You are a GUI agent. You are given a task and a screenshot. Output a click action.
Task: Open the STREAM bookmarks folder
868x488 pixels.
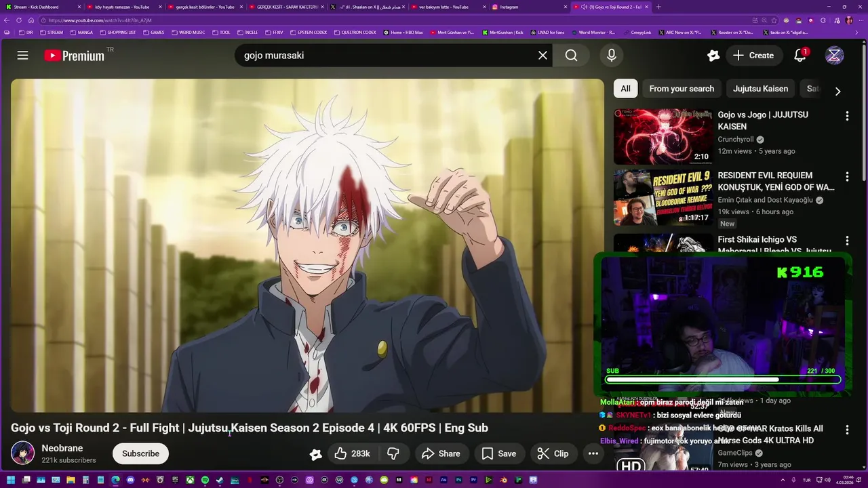click(x=52, y=32)
